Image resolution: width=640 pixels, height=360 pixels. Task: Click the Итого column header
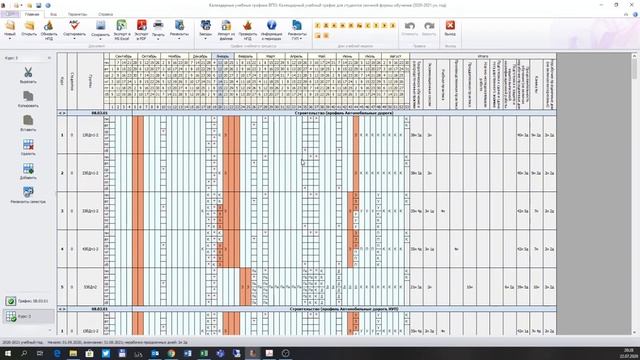tap(483, 56)
